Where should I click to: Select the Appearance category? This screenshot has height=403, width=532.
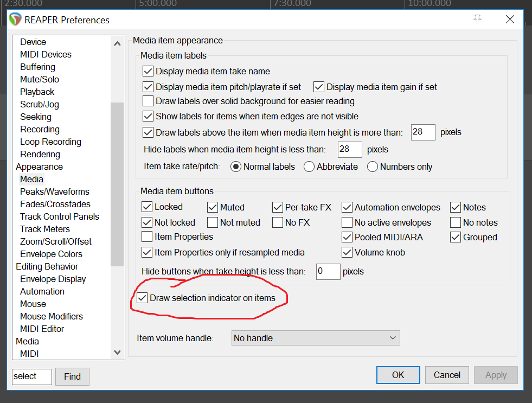click(40, 167)
